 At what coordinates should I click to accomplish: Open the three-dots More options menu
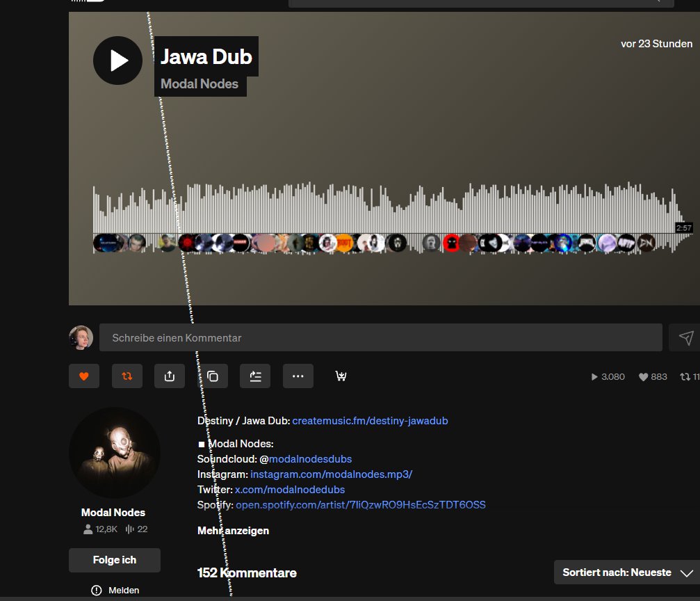[298, 376]
